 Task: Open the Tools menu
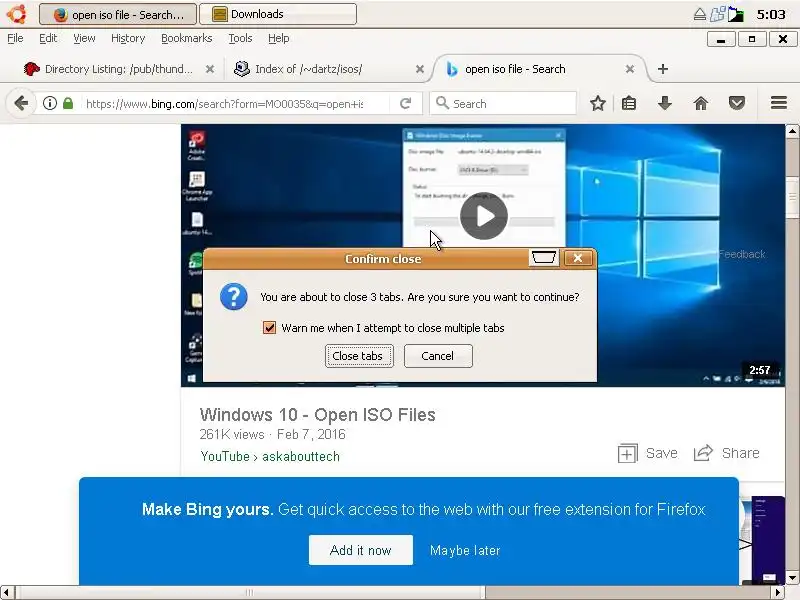click(x=240, y=38)
